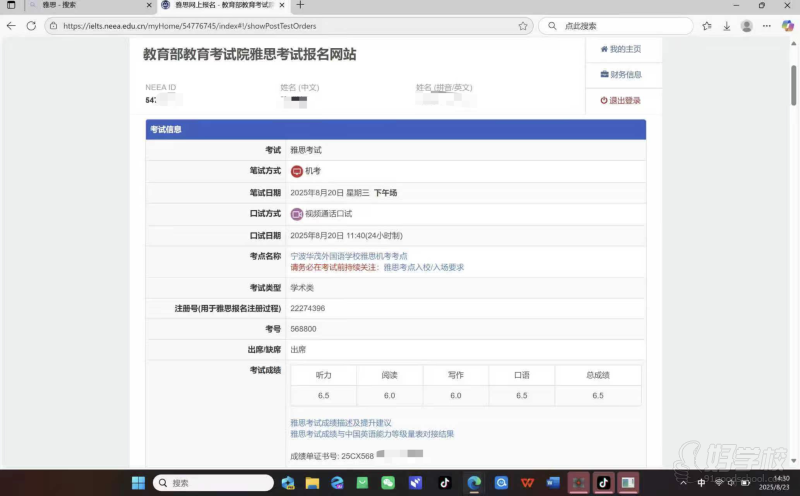This screenshot has width=800, height=496.
Task: Open 财务信息 in the sidebar menu
Action: pos(620,75)
